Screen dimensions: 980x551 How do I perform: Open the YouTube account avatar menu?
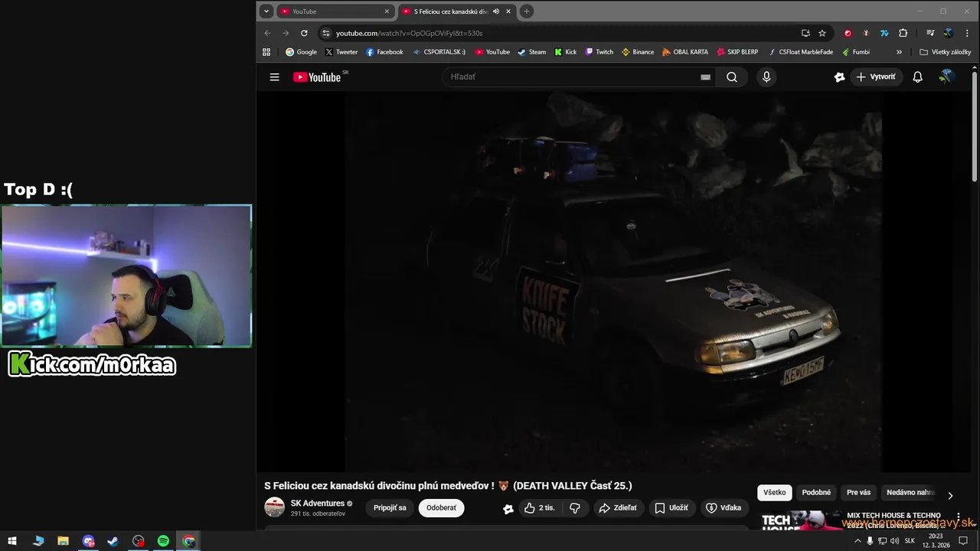point(946,77)
